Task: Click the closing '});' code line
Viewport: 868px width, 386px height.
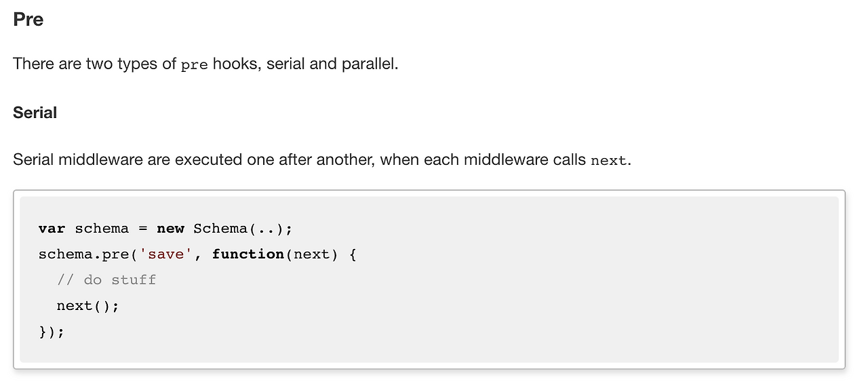Action: click(52, 332)
